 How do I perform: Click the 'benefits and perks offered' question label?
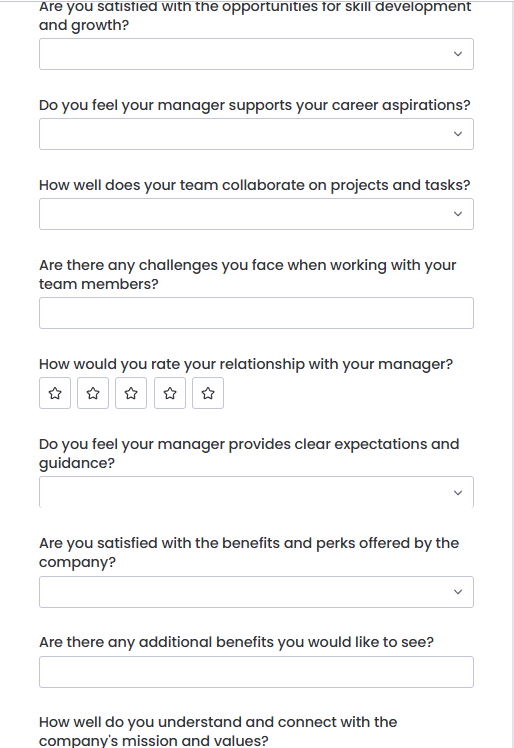tap(249, 552)
